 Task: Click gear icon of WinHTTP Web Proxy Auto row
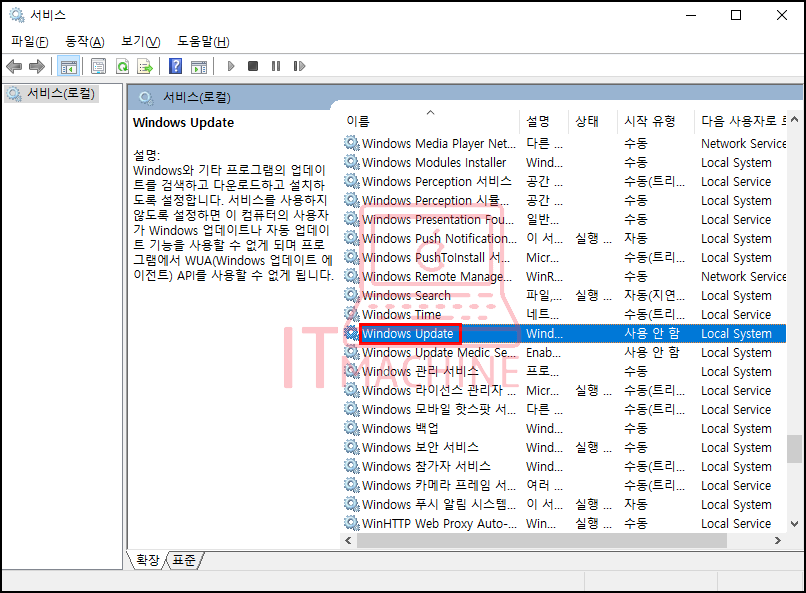tap(352, 523)
